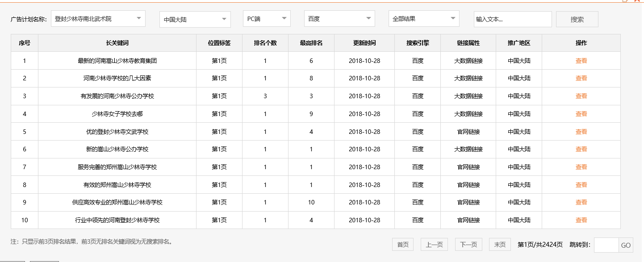The image size is (644, 262).
Task: Click the 跳转到 page number field
Action: tap(606, 245)
